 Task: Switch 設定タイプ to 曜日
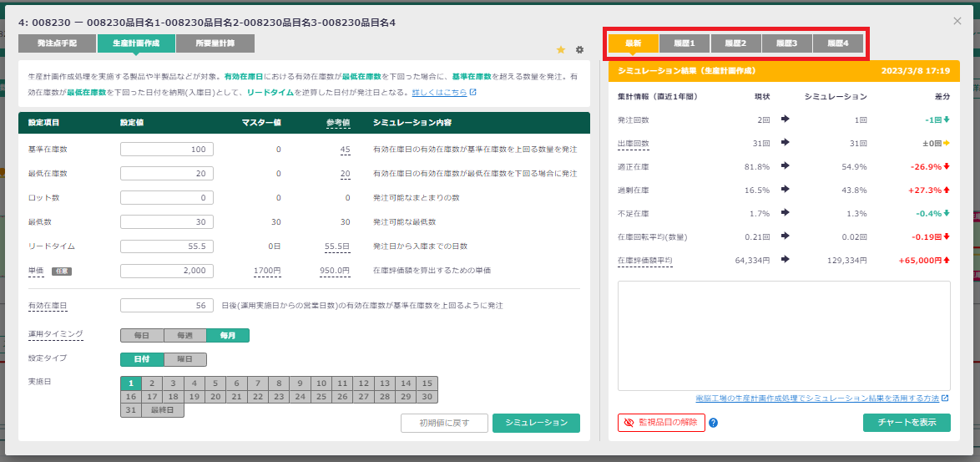point(185,359)
